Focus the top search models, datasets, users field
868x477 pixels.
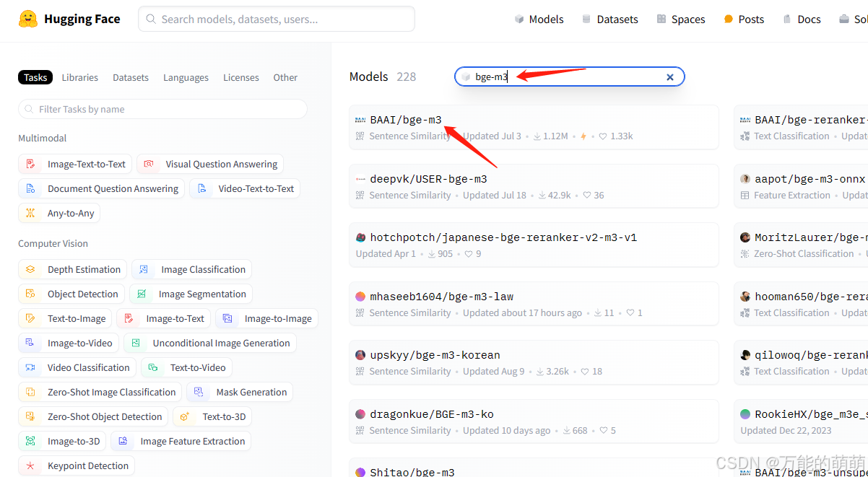pyautogui.click(x=277, y=19)
